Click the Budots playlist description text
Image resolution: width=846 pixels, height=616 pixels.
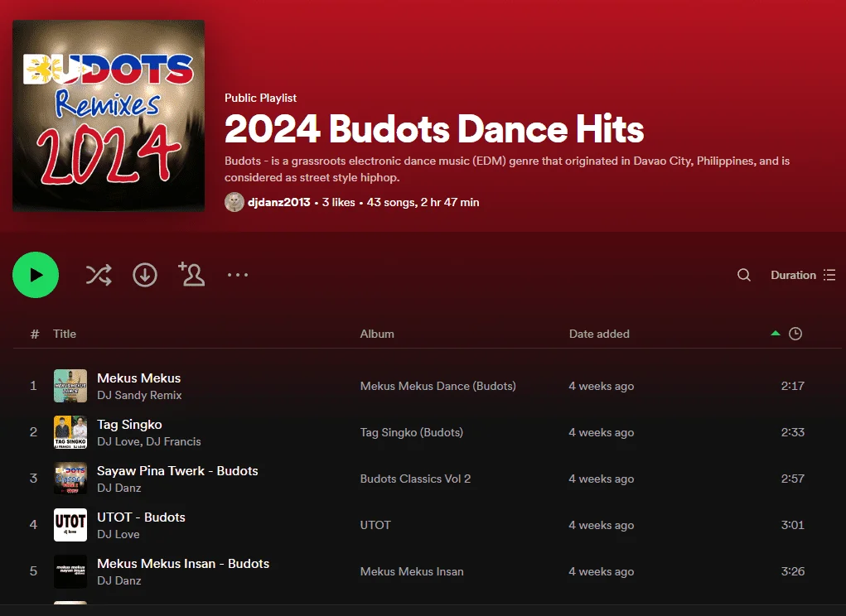pyautogui.click(x=507, y=169)
